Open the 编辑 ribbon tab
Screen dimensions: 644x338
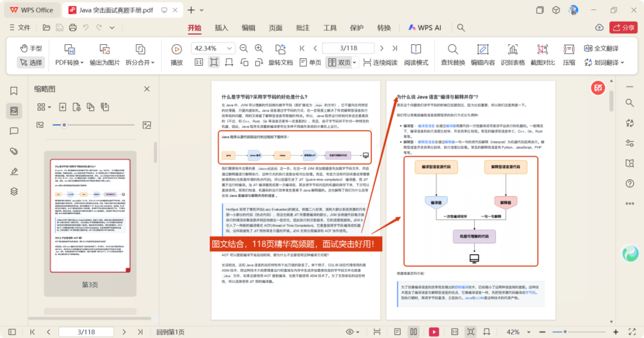pyautogui.click(x=249, y=28)
